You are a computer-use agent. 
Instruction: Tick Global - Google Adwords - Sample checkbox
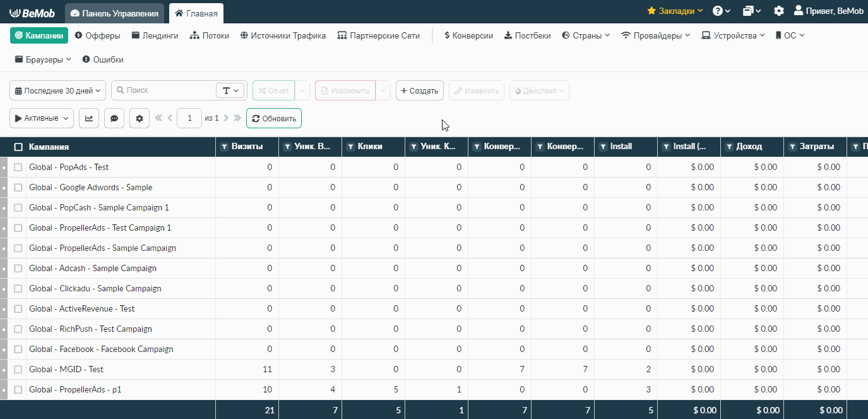coord(18,187)
